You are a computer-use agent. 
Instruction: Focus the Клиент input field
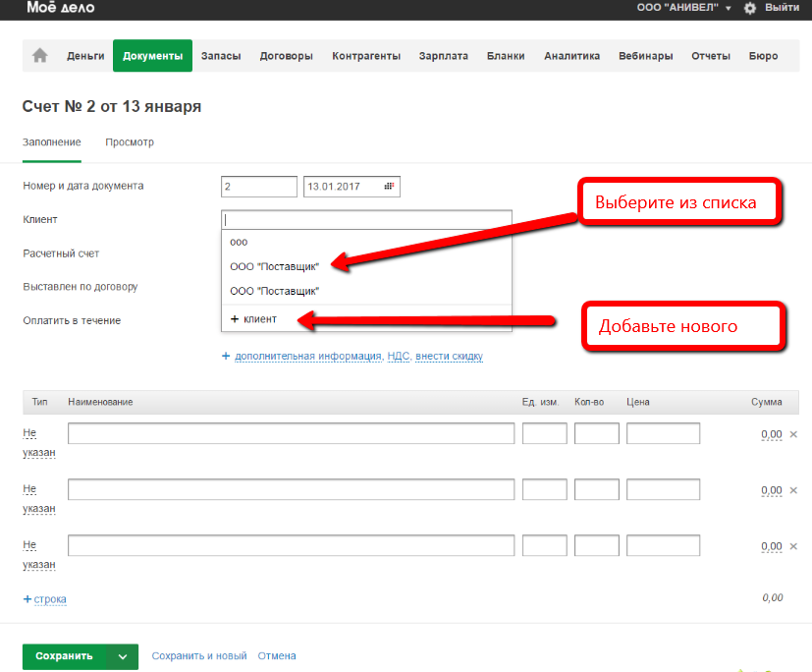tap(366, 220)
